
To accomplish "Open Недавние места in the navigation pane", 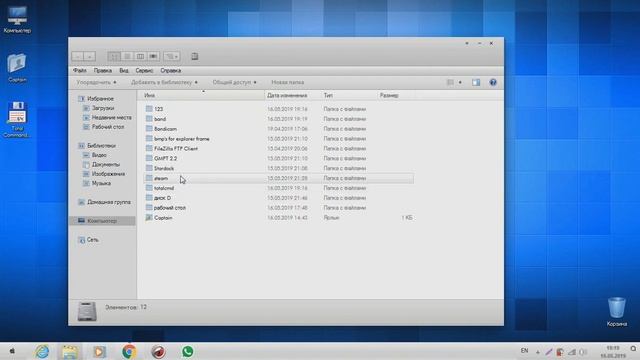I will pos(111,118).
